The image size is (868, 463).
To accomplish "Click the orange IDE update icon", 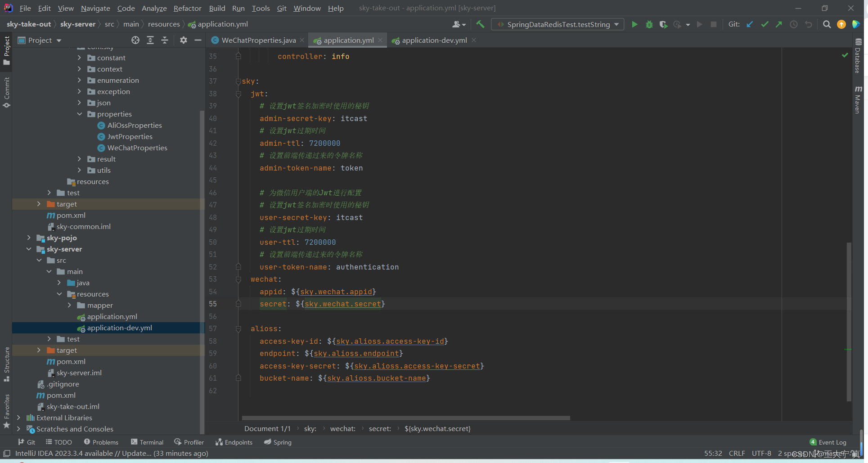I will 841,24.
